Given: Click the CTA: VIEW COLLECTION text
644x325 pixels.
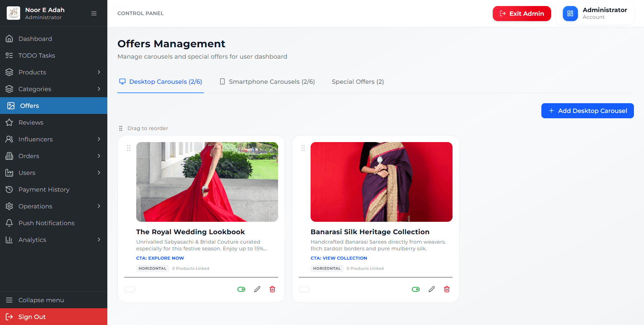Looking at the screenshot, I should click(x=339, y=258).
